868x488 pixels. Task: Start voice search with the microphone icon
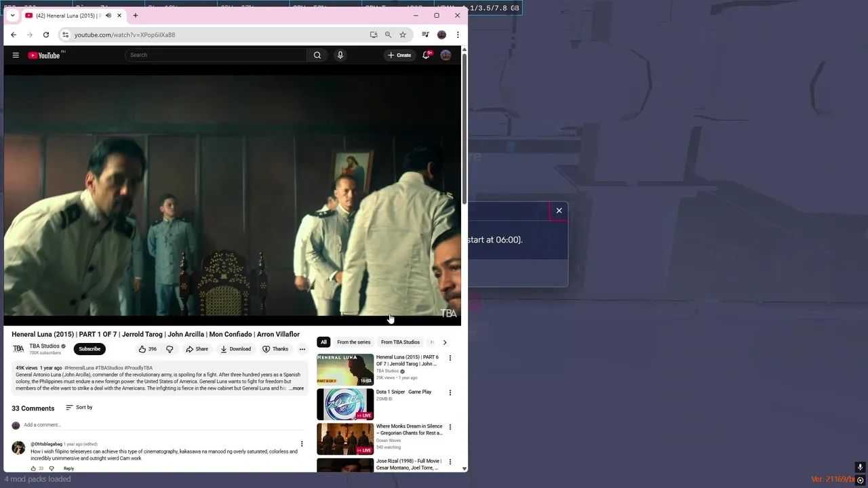tap(340, 55)
